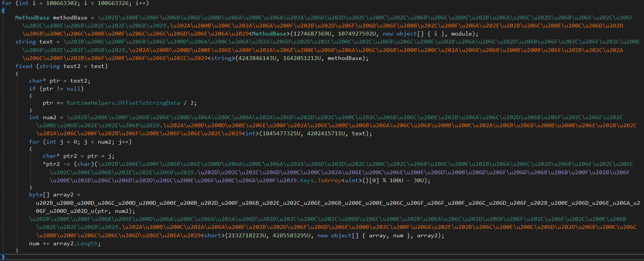Click the Keys property
This screenshot has height=261, width=644.
(x=307, y=180)
